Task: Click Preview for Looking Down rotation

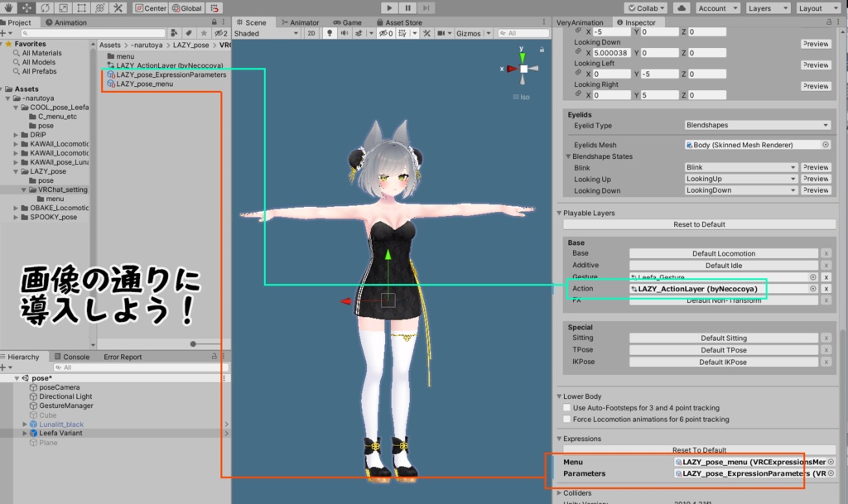Action: 816,44
